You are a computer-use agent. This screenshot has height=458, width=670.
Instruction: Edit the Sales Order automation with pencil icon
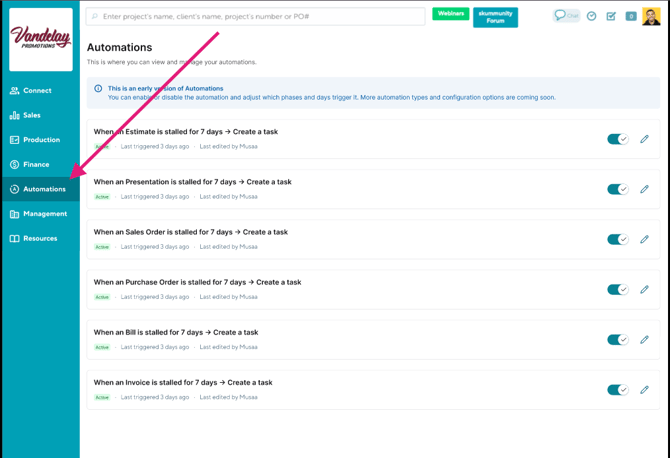coord(644,239)
